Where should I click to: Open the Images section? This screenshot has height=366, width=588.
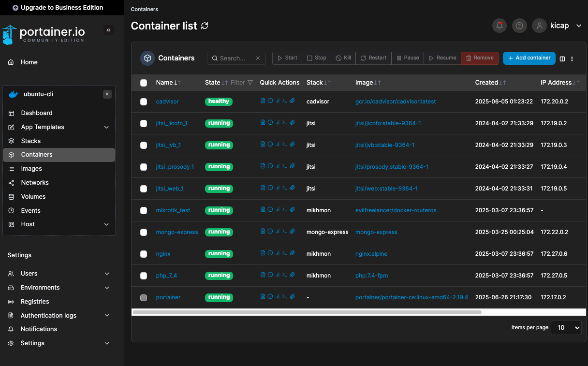pos(31,169)
